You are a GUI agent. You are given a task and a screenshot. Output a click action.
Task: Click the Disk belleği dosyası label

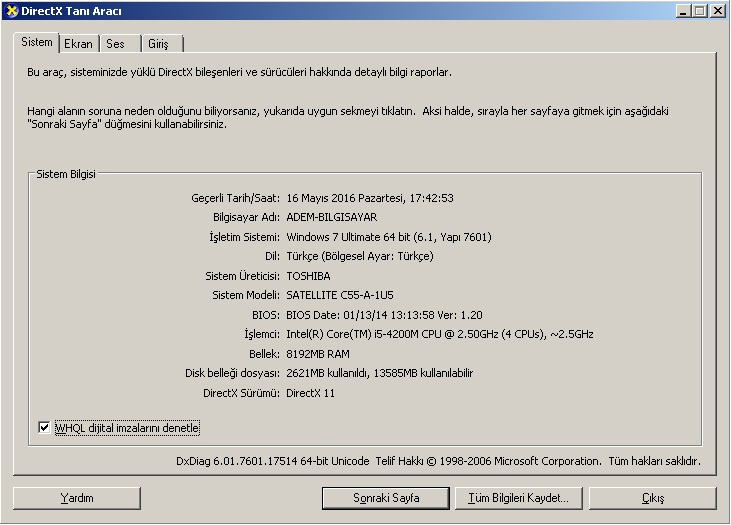click(x=232, y=373)
